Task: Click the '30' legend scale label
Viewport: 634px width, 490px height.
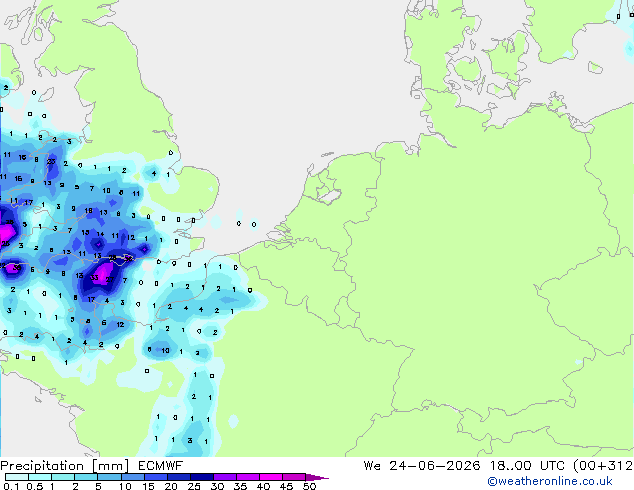Action: click(217, 486)
